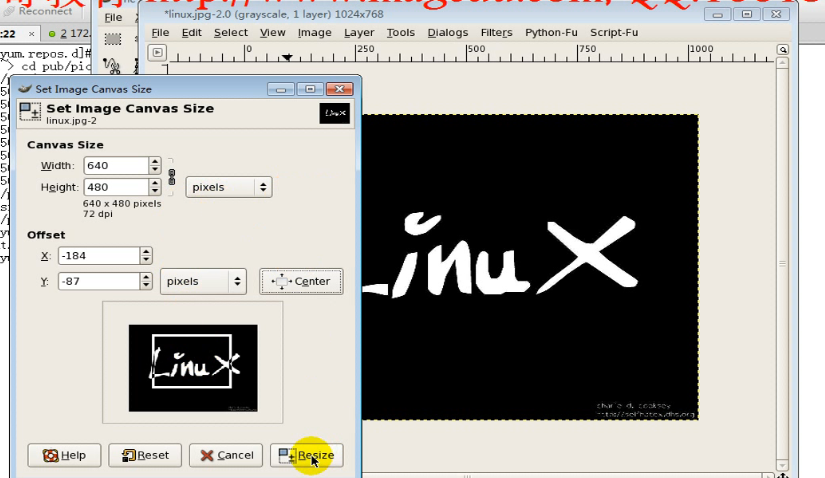Open the Script-Fu menu
The height and width of the screenshot is (478, 825).
(614, 33)
